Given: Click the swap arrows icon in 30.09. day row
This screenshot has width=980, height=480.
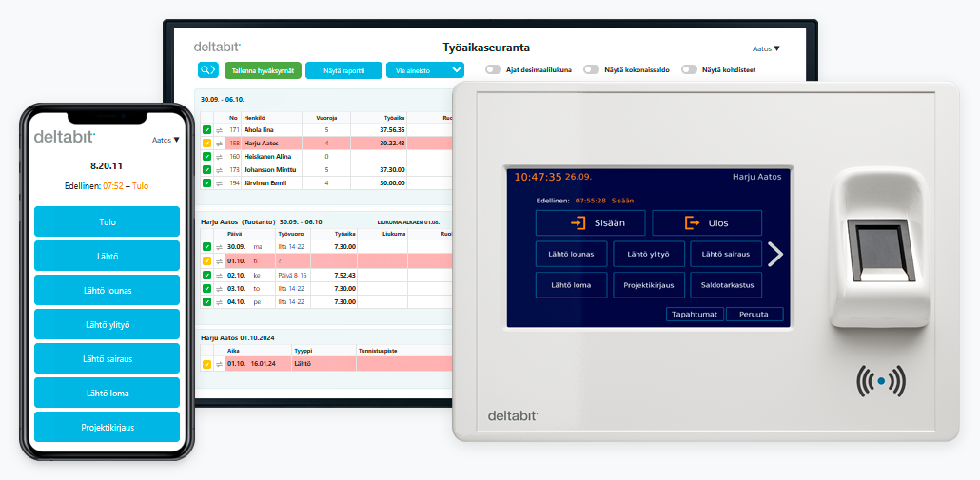Looking at the screenshot, I should (x=220, y=247).
